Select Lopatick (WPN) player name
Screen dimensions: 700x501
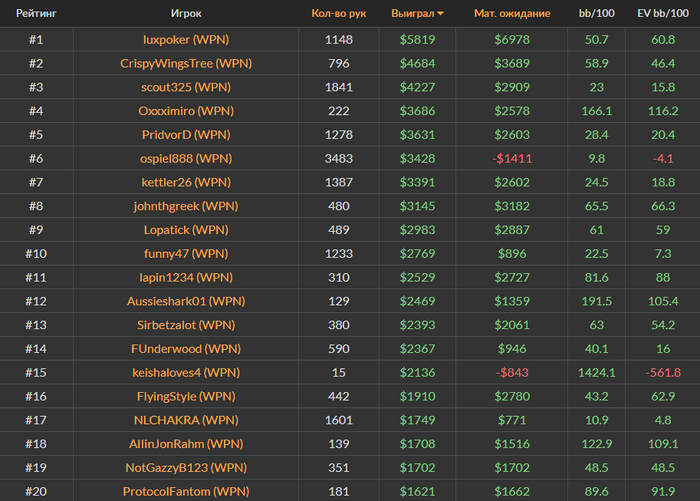(185, 230)
